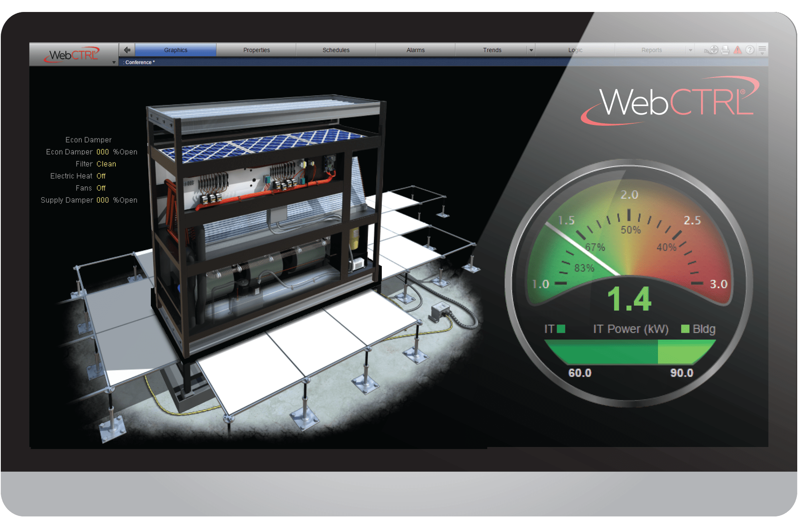This screenshot has width=798, height=532.
Task: Switch to the Properties tab
Action: click(x=257, y=50)
